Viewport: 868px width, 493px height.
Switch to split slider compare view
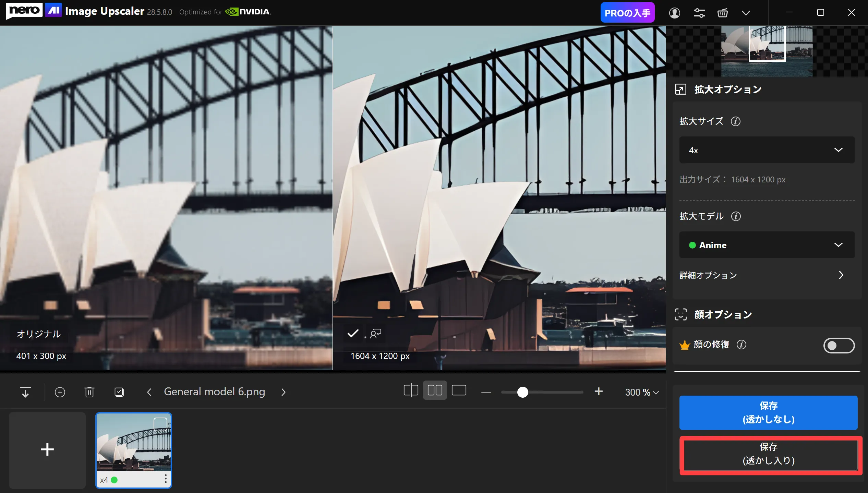point(411,390)
